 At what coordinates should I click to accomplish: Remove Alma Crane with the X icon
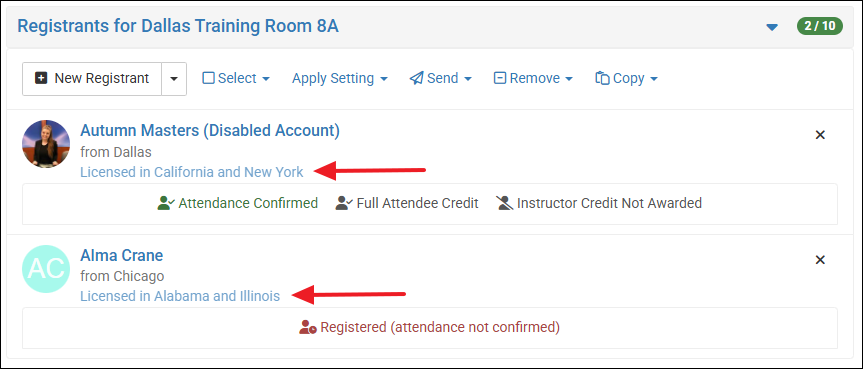(x=820, y=260)
